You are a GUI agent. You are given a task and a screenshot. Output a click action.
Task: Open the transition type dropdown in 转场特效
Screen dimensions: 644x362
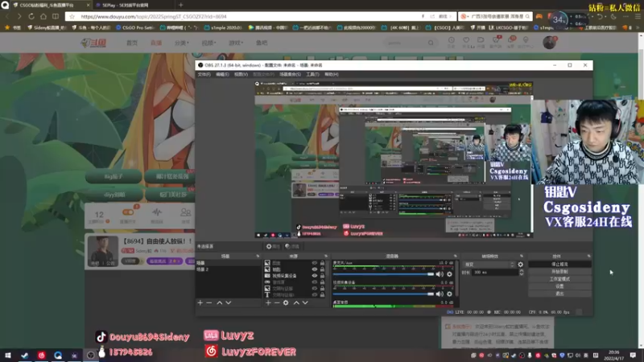pos(489,265)
